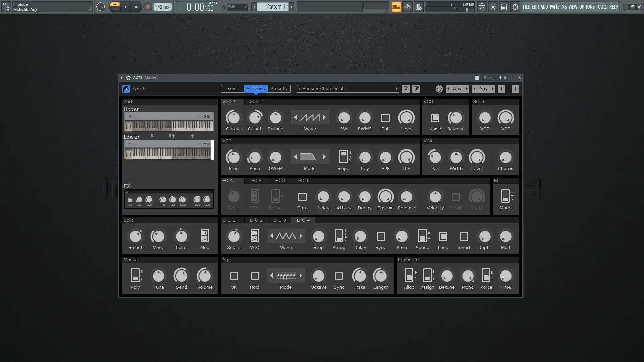Screen dimensions: 644x362
Task: Toggle typing keyboard to piano icon
Action: coord(396,7)
